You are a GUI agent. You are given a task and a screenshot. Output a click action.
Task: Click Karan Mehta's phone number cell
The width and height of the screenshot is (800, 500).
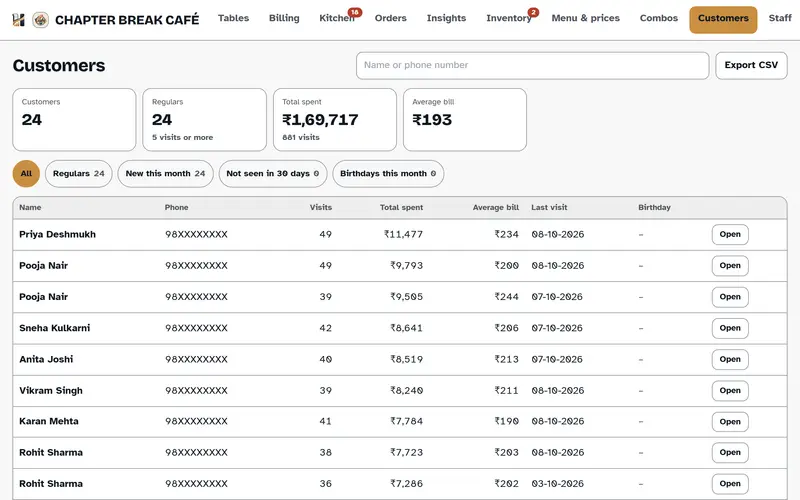[196, 421]
